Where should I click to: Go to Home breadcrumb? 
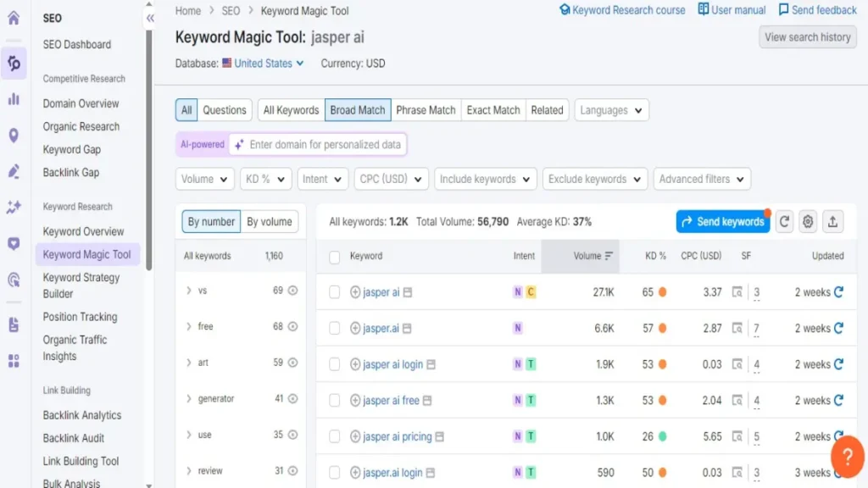[x=188, y=10]
